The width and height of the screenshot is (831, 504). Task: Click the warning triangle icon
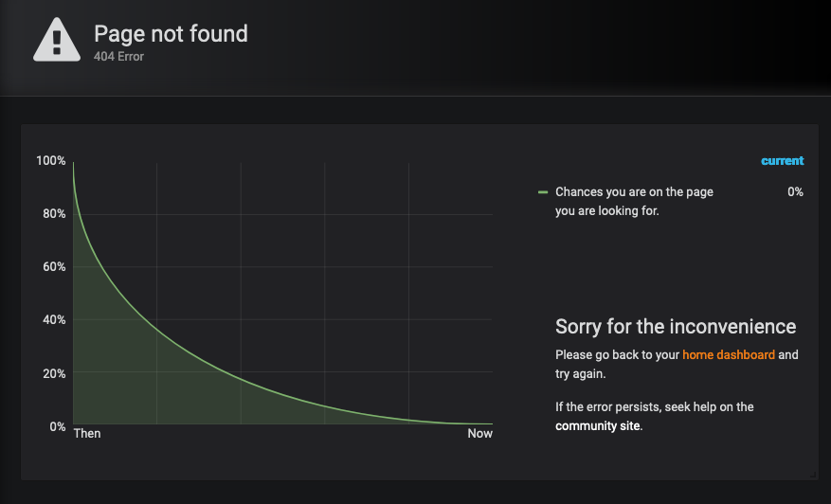point(57,40)
